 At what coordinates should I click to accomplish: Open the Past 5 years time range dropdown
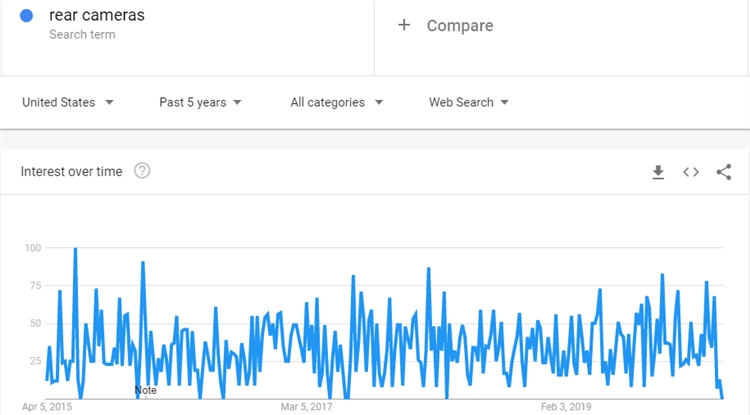pos(200,102)
